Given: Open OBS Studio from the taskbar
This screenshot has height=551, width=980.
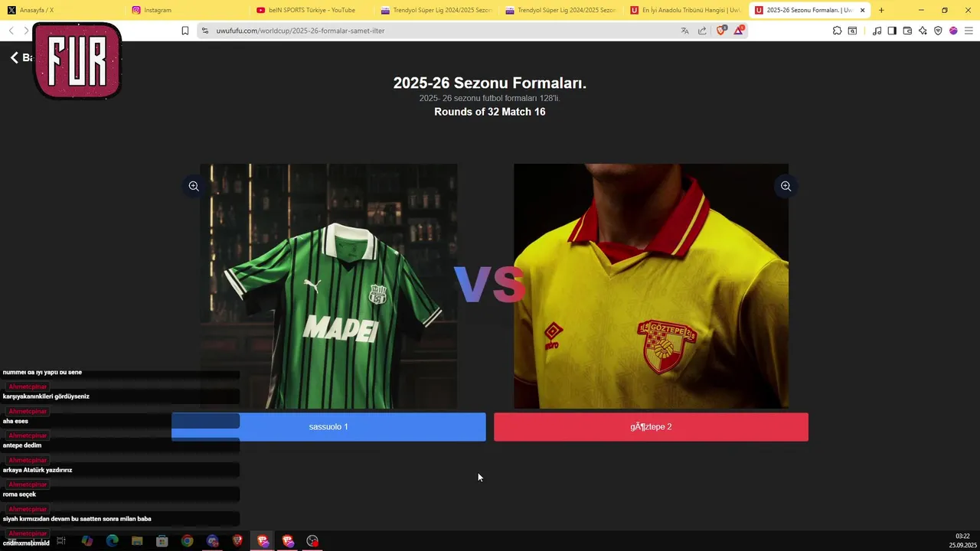Looking at the screenshot, I should 312,541.
